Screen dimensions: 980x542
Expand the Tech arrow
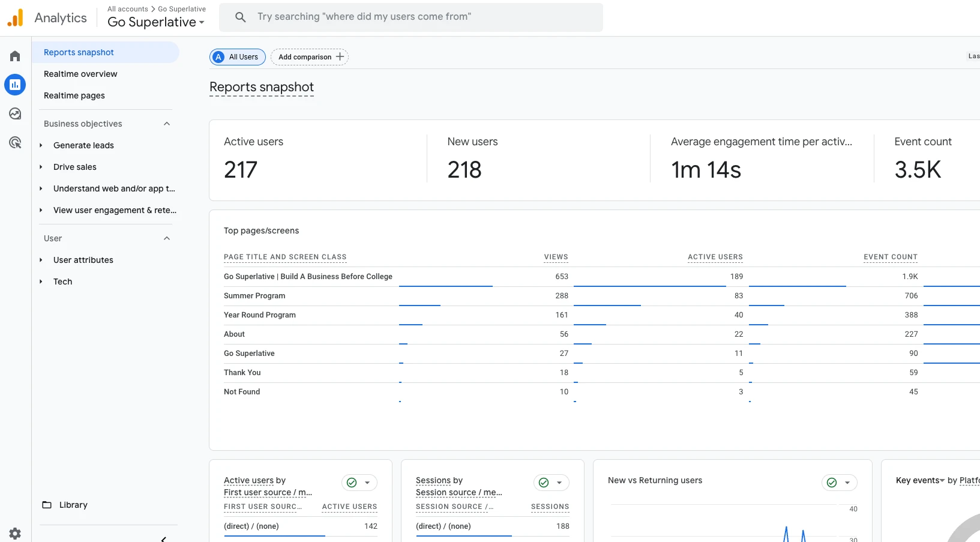coord(41,282)
